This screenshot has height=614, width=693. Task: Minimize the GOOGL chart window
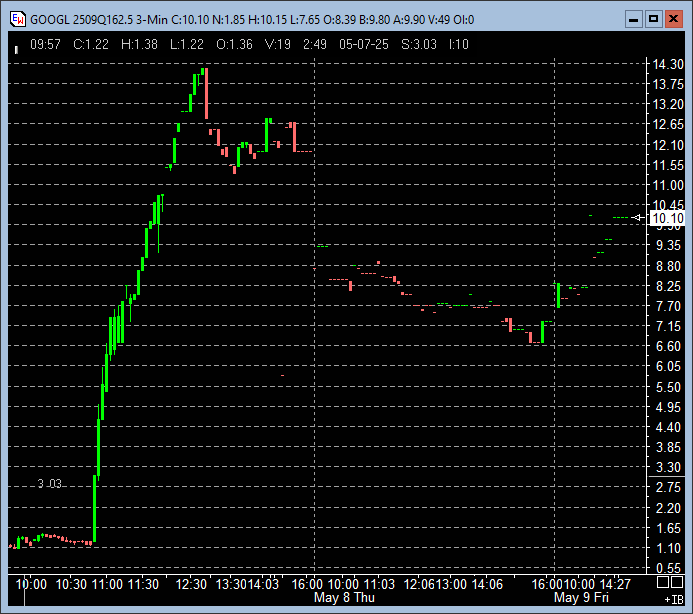(633, 19)
